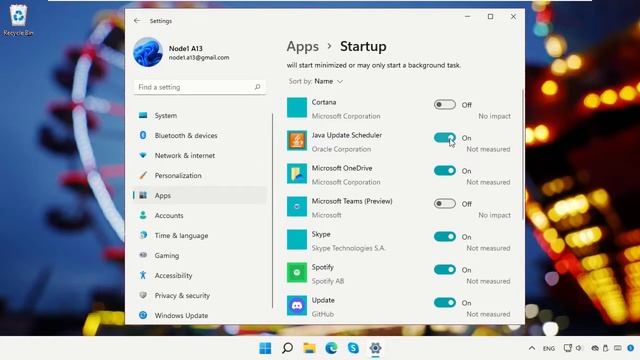Click the Personalization brush icon
Viewport: 640px width, 360px height.
coord(143,176)
